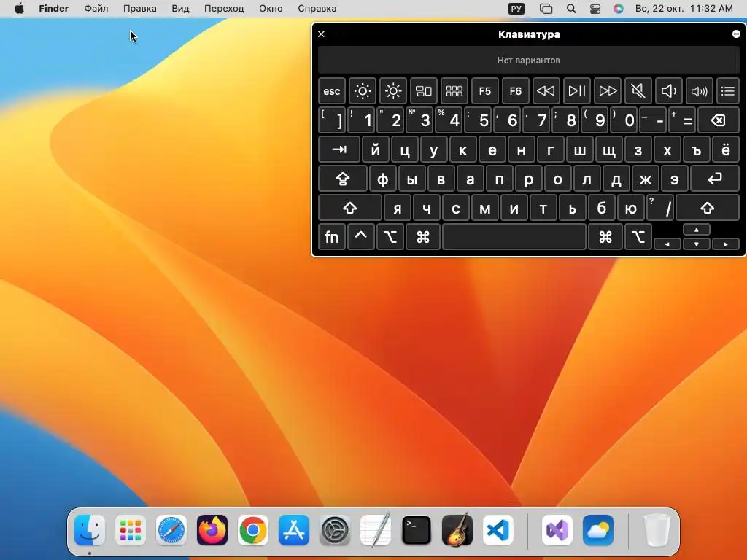This screenshot has height=560, width=747.
Task: Tap the mute volume key
Action: click(638, 91)
